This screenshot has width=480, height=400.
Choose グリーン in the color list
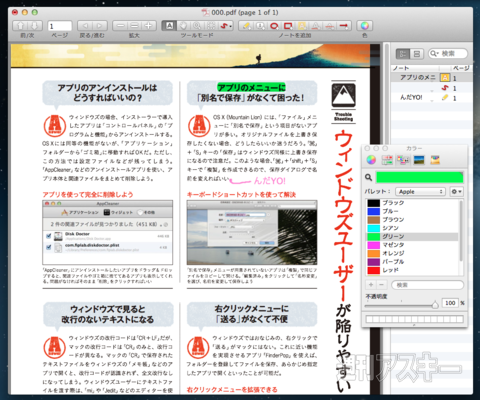coord(412,236)
